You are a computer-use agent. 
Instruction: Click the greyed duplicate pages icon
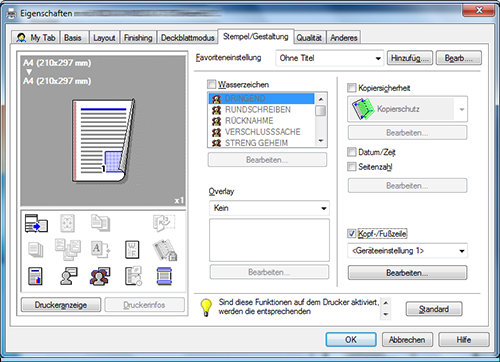[x=100, y=223]
